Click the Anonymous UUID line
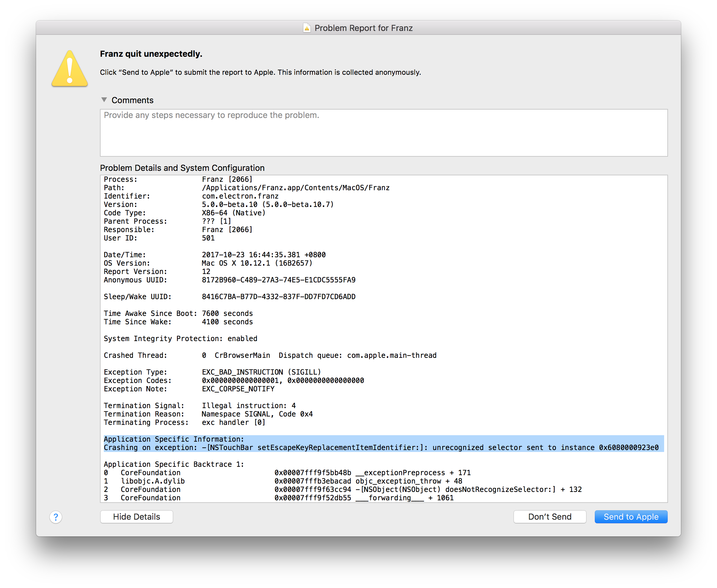This screenshot has width=717, height=588. (230, 280)
